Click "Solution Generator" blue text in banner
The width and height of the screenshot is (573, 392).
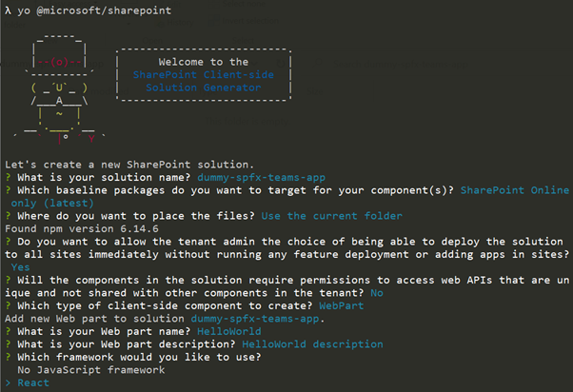(203, 88)
